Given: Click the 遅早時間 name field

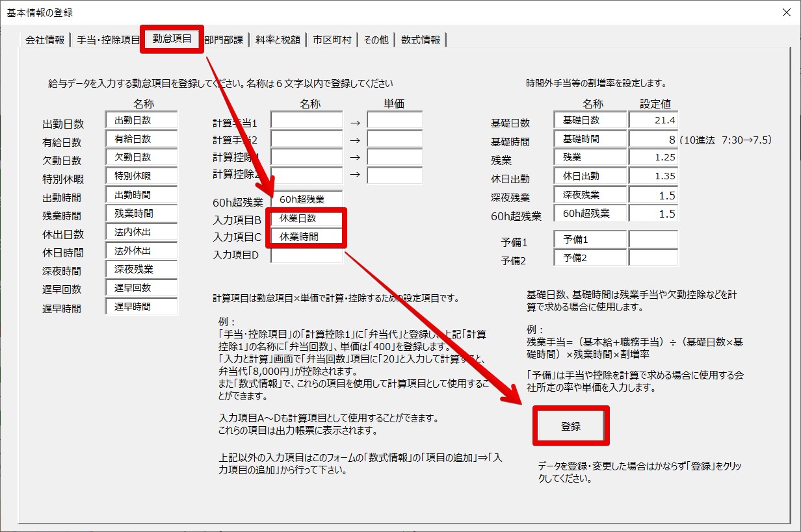Looking at the screenshot, I should coord(141,307).
